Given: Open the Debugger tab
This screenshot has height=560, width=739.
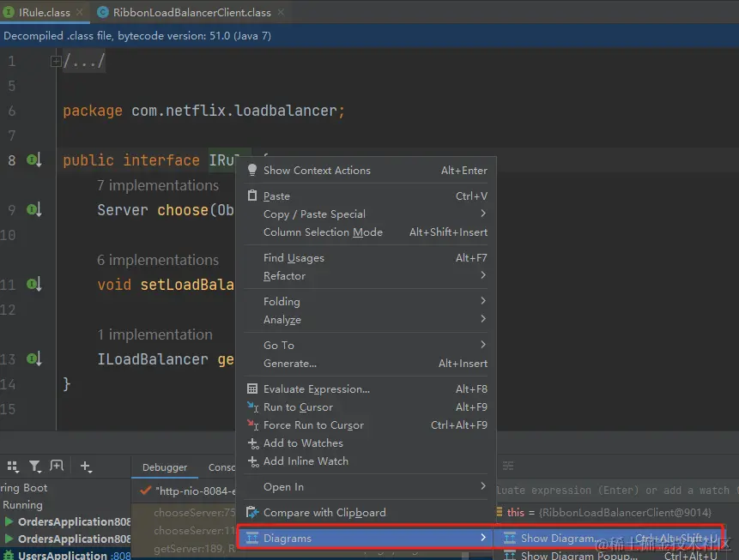Looking at the screenshot, I should tap(165, 467).
